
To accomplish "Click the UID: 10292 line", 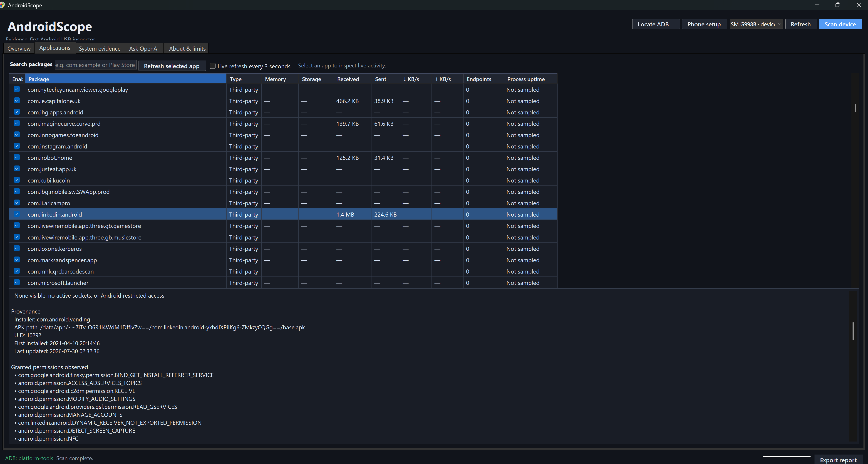I will (28, 335).
